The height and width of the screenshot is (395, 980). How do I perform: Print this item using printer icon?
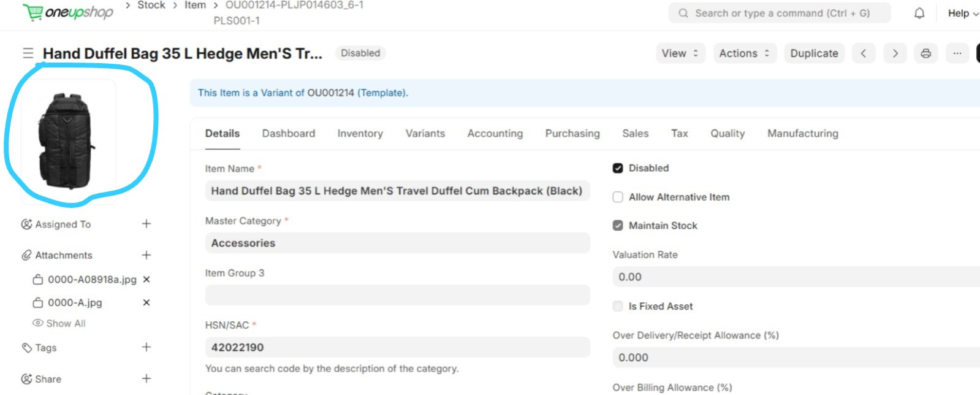[x=925, y=53]
